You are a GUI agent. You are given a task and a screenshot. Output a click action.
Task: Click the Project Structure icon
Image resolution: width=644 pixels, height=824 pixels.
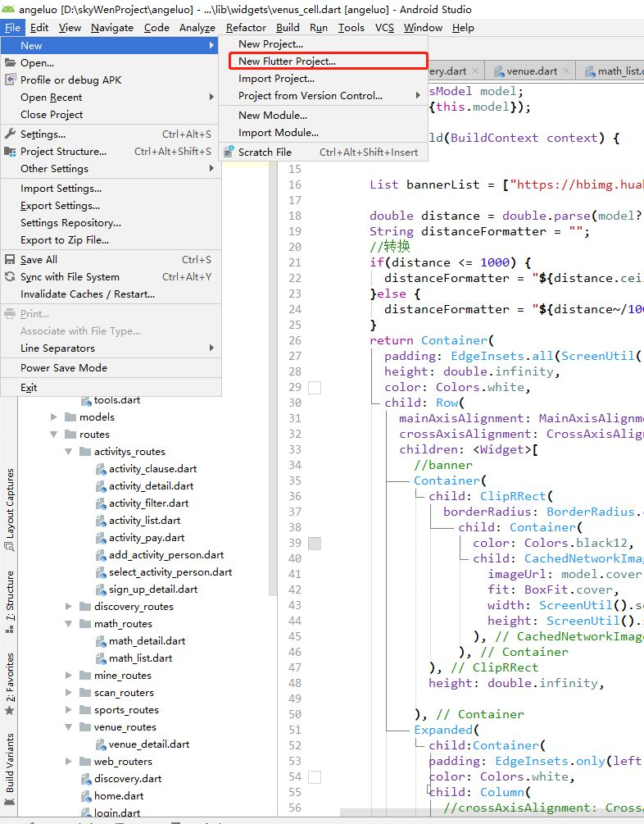pos(10,152)
